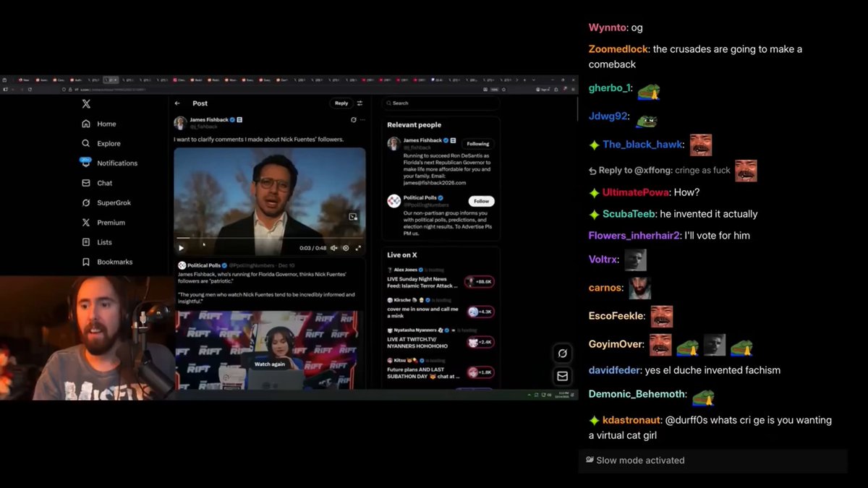Open Chat in the X sidebar
Image resolution: width=868 pixels, height=488 pixels.
pyautogui.click(x=98, y=183)
